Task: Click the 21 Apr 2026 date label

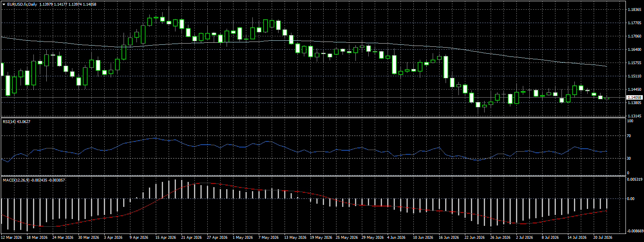Action: tap(192, 238)
